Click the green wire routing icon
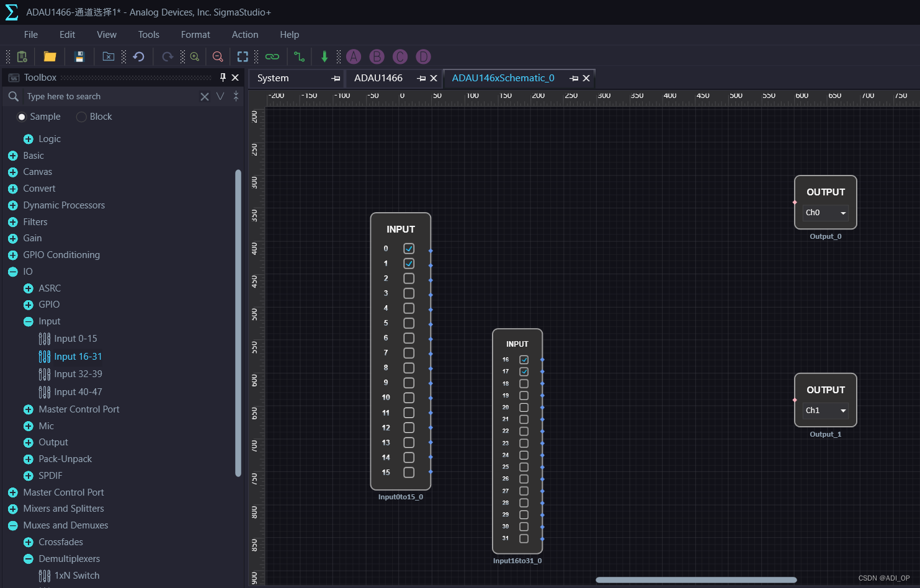Screen dimensions: 920x588 click(300, 57)
